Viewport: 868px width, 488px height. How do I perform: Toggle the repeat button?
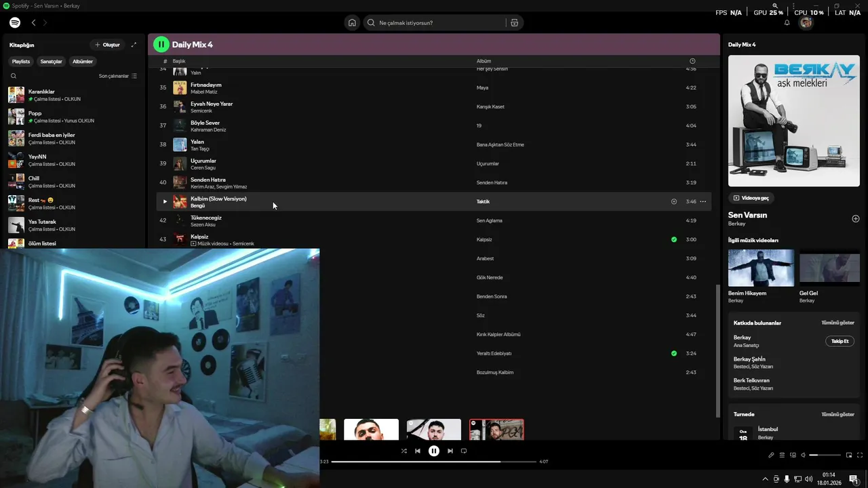coord(464,451)
